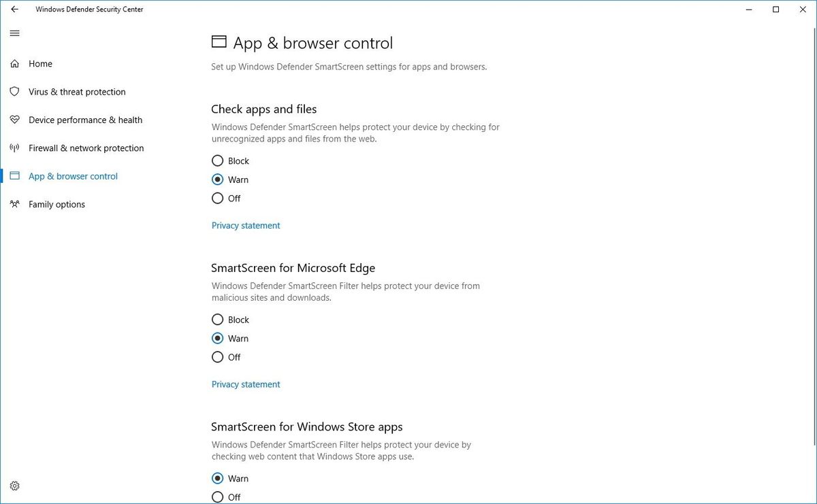The image size is (817, 504).
Task: Set SmartScreen for Windows Store apps to Warn
Action: tap(218, 478)
